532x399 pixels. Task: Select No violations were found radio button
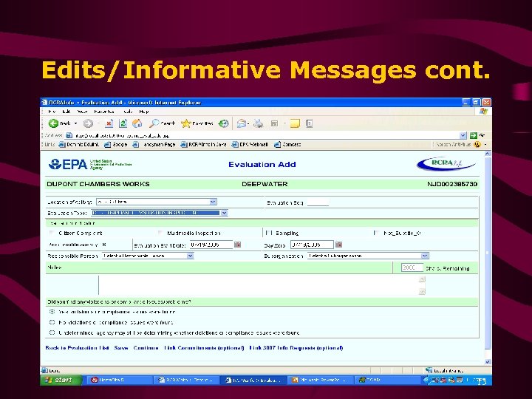[x=52, y=322]
